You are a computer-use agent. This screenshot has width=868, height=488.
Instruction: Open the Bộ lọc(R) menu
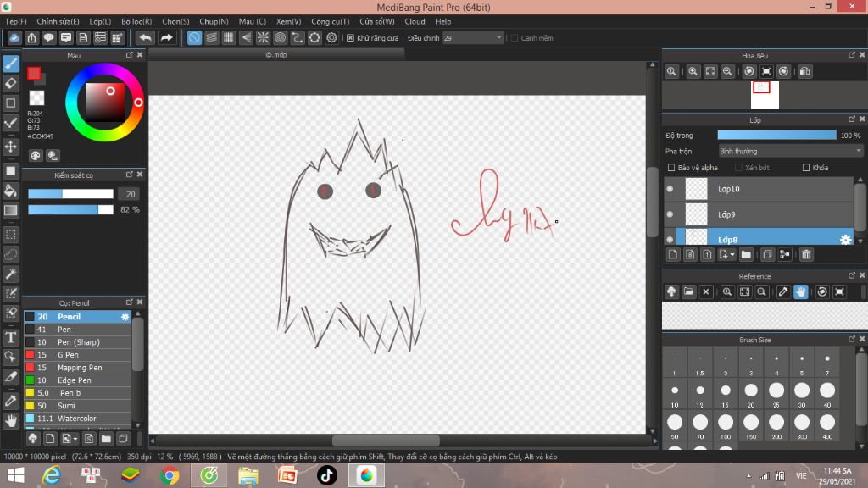(136, 21)
